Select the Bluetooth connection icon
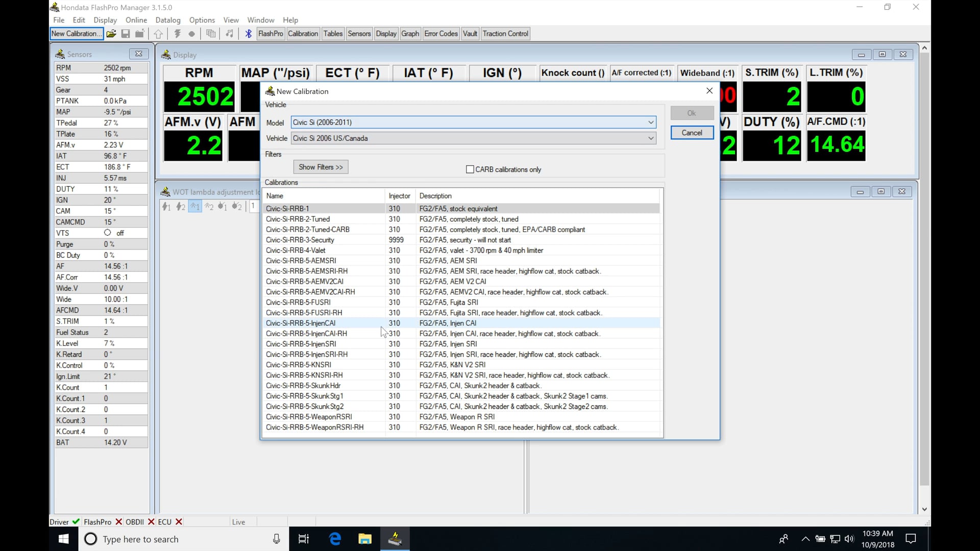980x551 pixels. pos(249,34)
